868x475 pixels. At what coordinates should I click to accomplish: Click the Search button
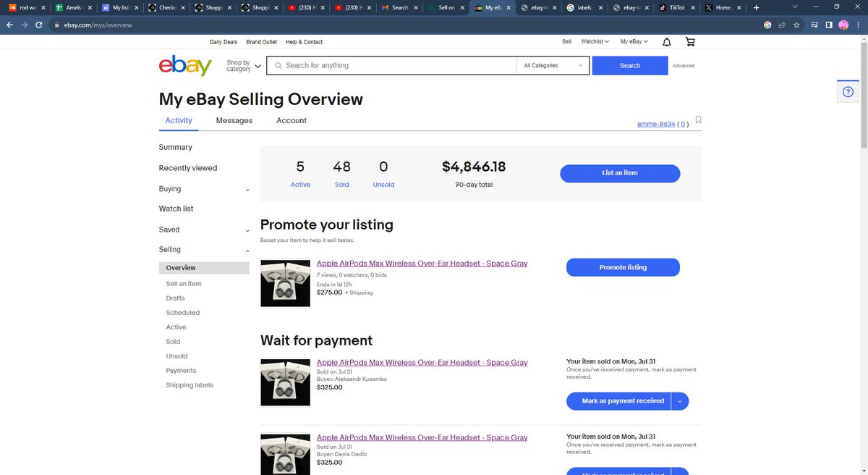pos(630,65)
